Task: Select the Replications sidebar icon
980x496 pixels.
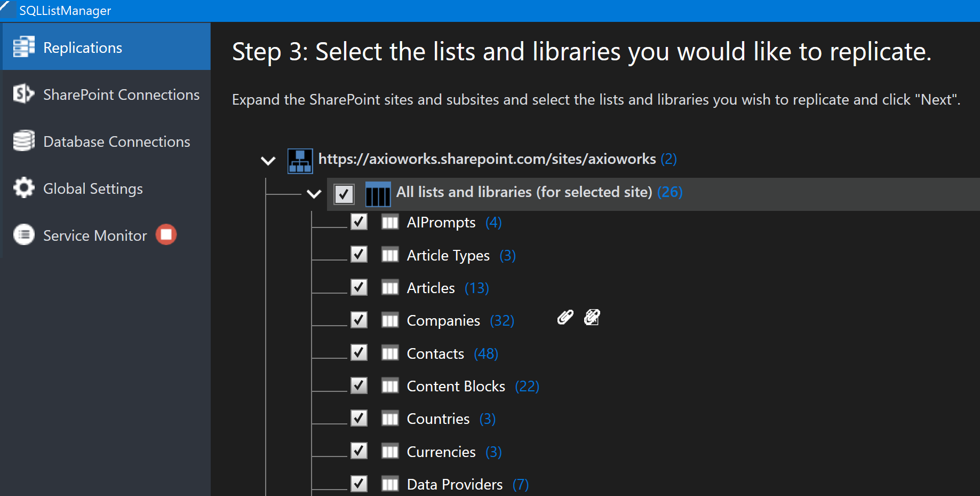Action: pos(24,46)
